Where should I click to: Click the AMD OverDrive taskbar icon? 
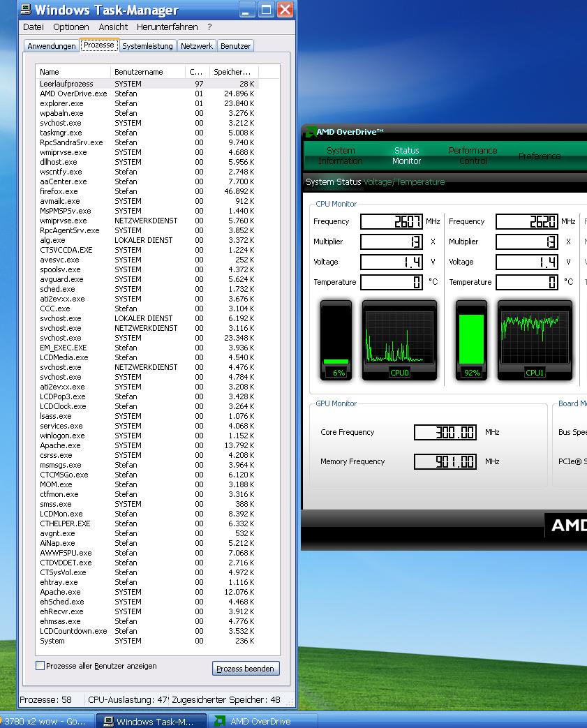(x=220, y=722)
